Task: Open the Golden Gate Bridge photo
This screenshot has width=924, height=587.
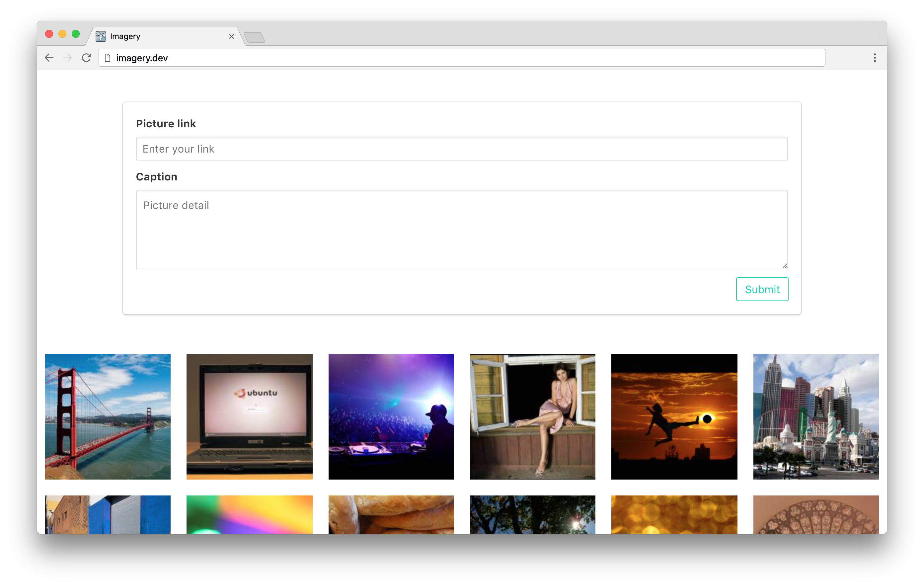Action: tap(108, 417)
